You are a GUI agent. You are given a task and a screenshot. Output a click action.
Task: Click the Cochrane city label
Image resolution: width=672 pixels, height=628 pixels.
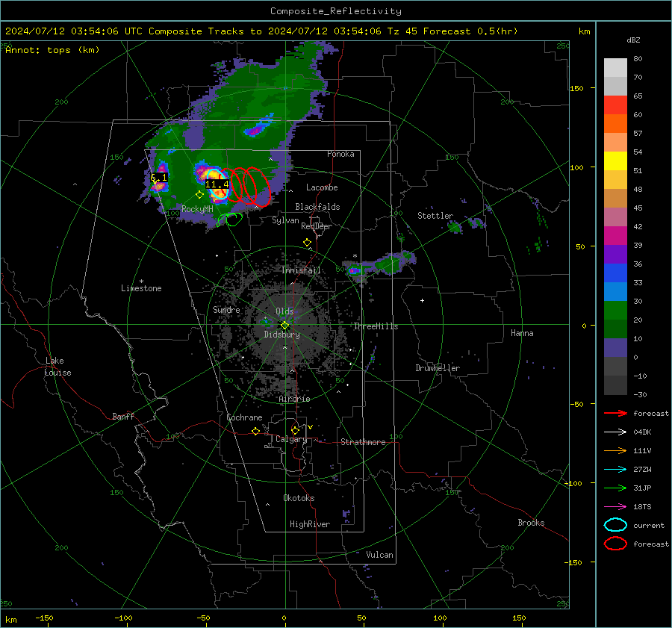pos(244,417)
